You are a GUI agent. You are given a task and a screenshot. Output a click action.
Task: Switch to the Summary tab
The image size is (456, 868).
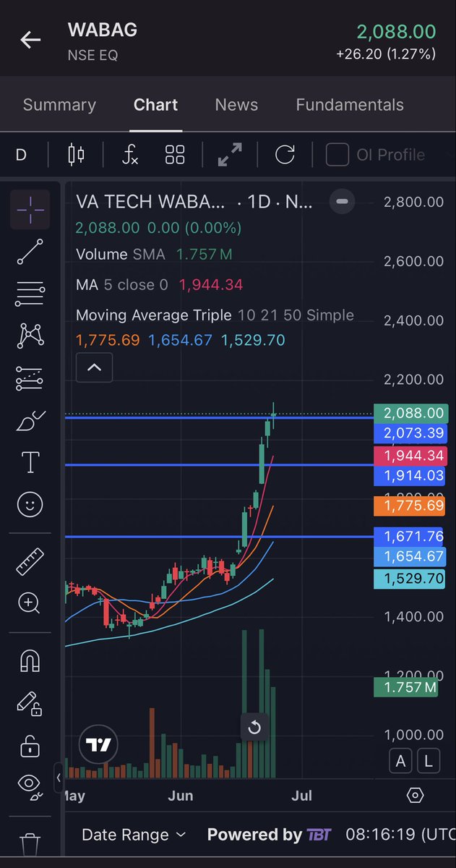pyautogui.click(x=59, y=105)
